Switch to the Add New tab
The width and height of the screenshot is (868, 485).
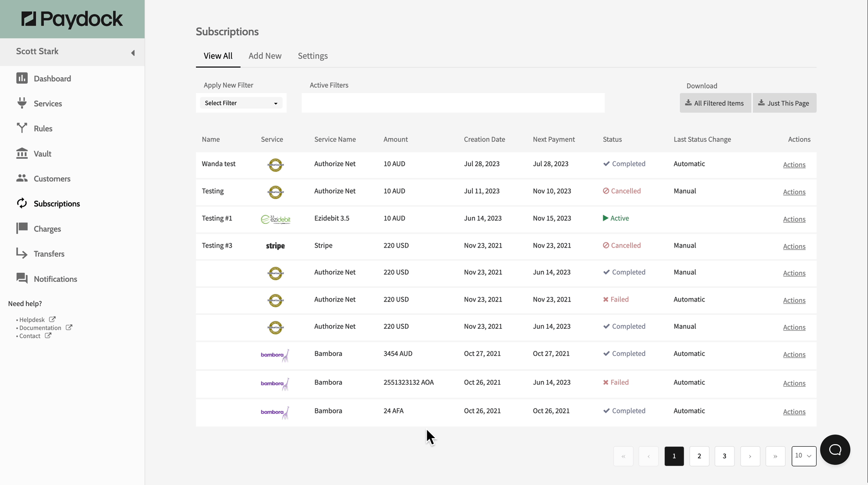click(265, 56)
